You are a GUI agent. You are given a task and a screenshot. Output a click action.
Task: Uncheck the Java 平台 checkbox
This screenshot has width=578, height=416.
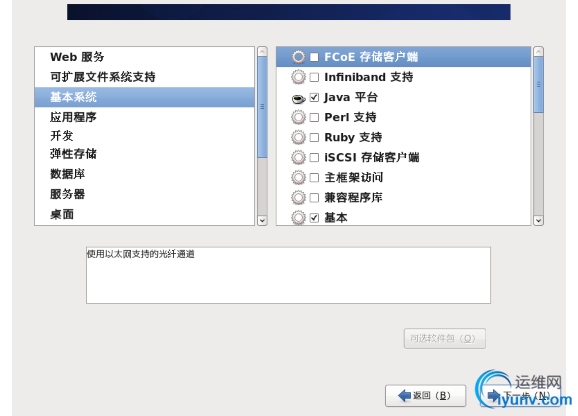(x=314, y=97)
